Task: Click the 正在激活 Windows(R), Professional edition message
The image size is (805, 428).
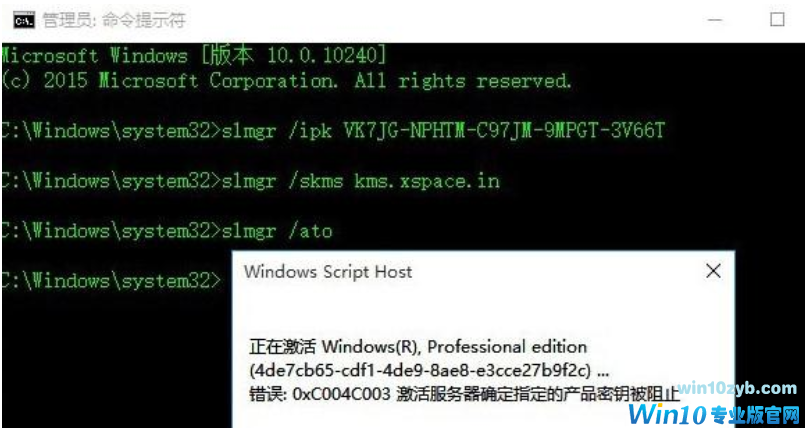Action: tap(418, 346)
